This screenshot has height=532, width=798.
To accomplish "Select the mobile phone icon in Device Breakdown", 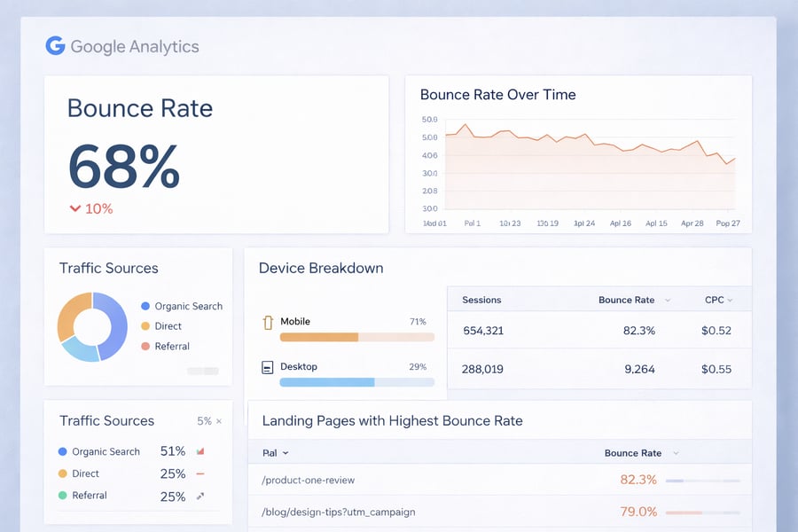I will [x=268, y=322].
